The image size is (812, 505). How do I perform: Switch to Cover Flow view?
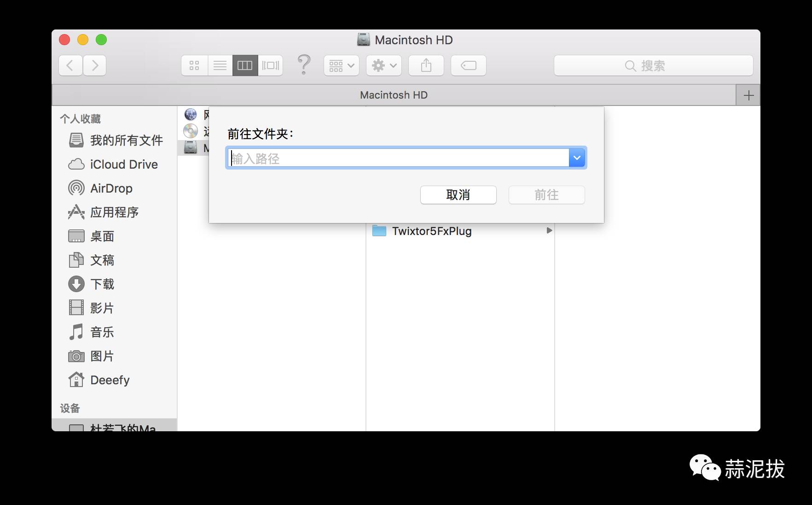[x=271, y=65]
